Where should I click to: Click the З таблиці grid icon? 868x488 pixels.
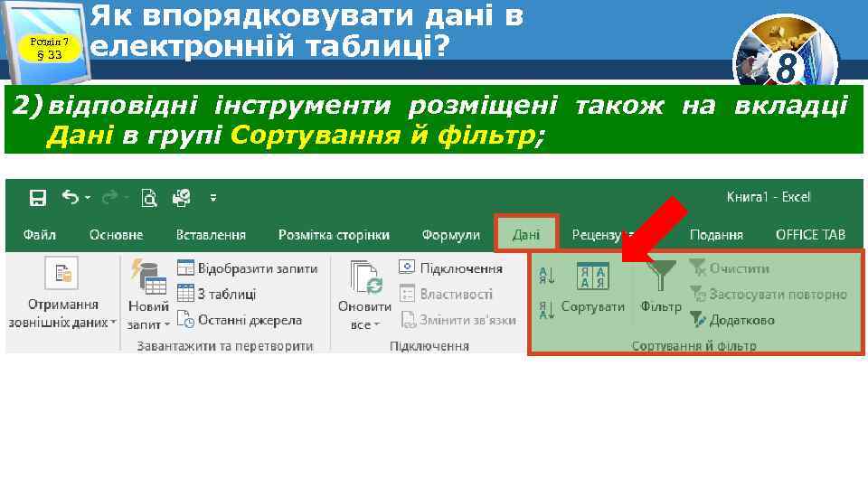(x=185, y=293)
